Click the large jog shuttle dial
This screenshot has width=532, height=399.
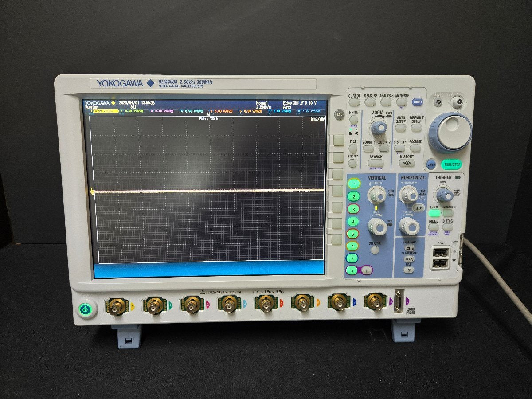tap(450, 132)
